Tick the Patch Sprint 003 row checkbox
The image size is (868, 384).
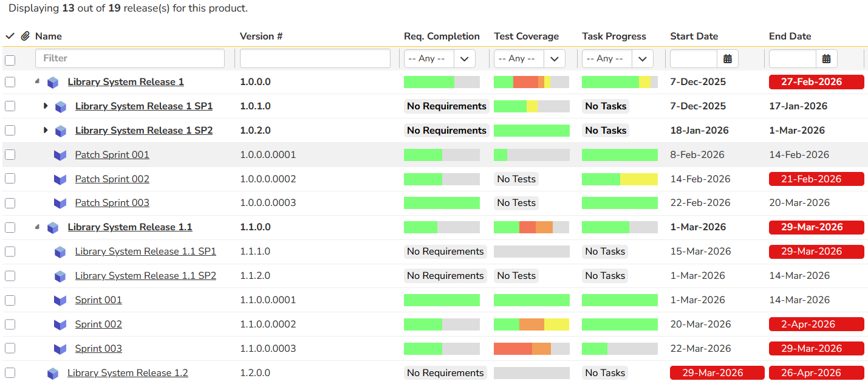[10, 203]
